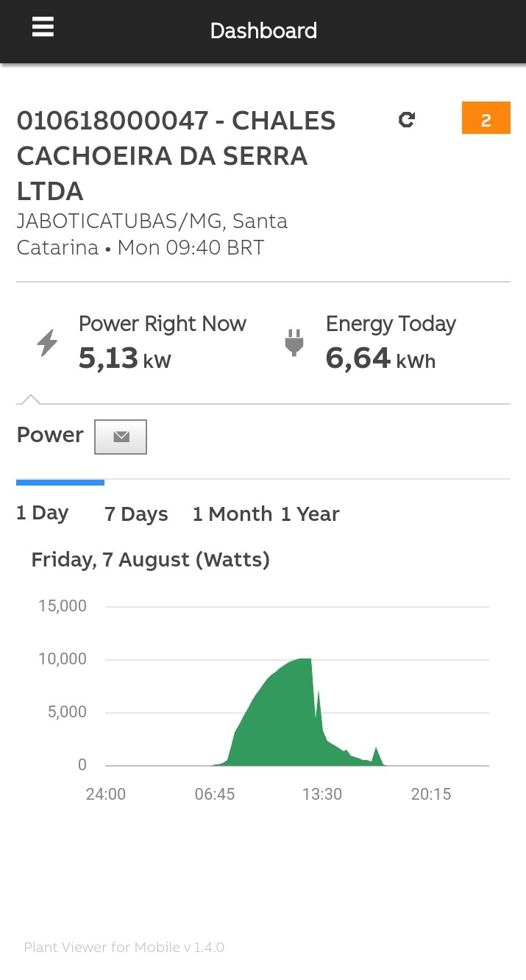The image size is (526, 980).
Task: Select the 1 Day range tab
Action: [x=43, y=513]
